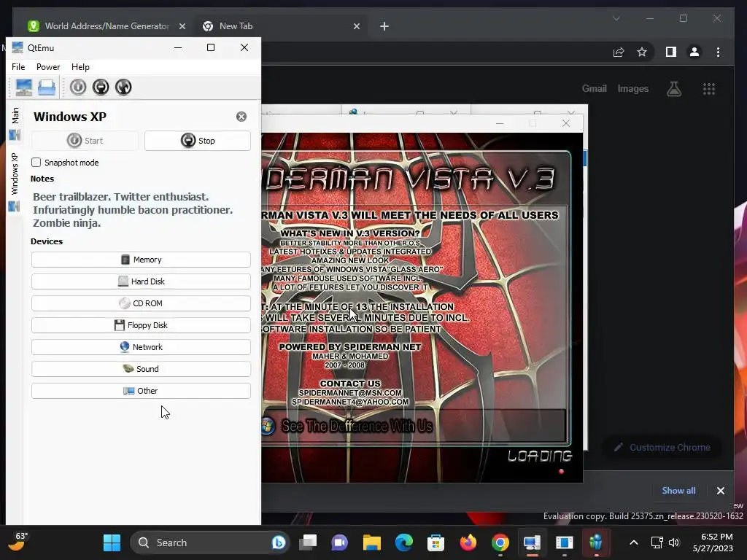Close the New Tab Chrome tab
Screen dimensions: 747x560
[x=356, y=26]
